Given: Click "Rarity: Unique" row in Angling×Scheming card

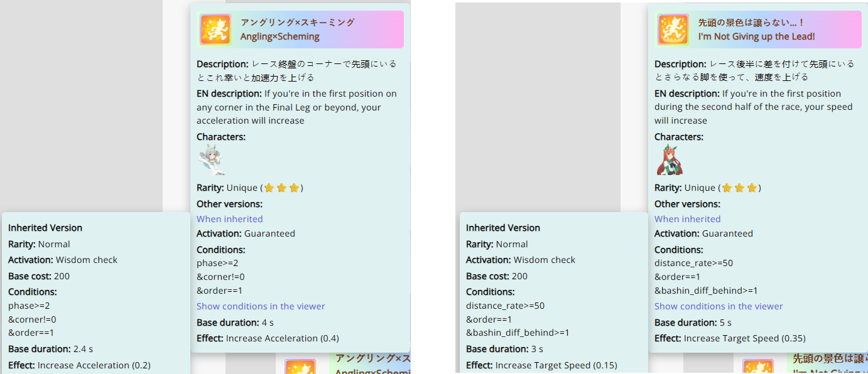Looking at the screenshot, I should point(250,188).
